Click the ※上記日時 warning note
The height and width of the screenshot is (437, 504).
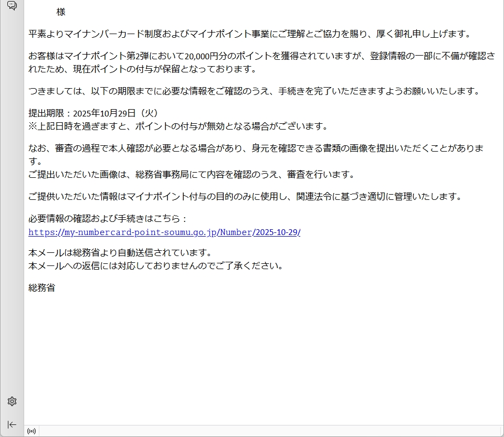[x=178, y=126]
